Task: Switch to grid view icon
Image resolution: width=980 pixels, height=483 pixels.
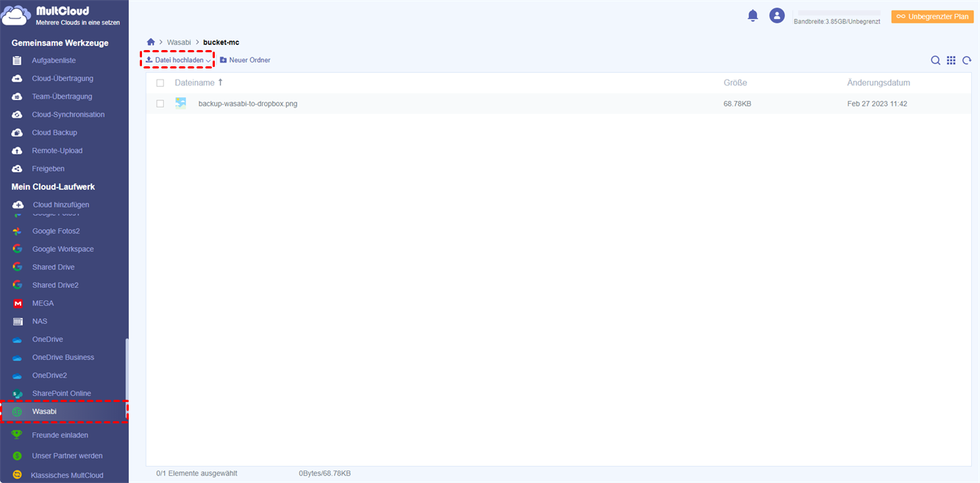Action: click(x=951, y=60)
